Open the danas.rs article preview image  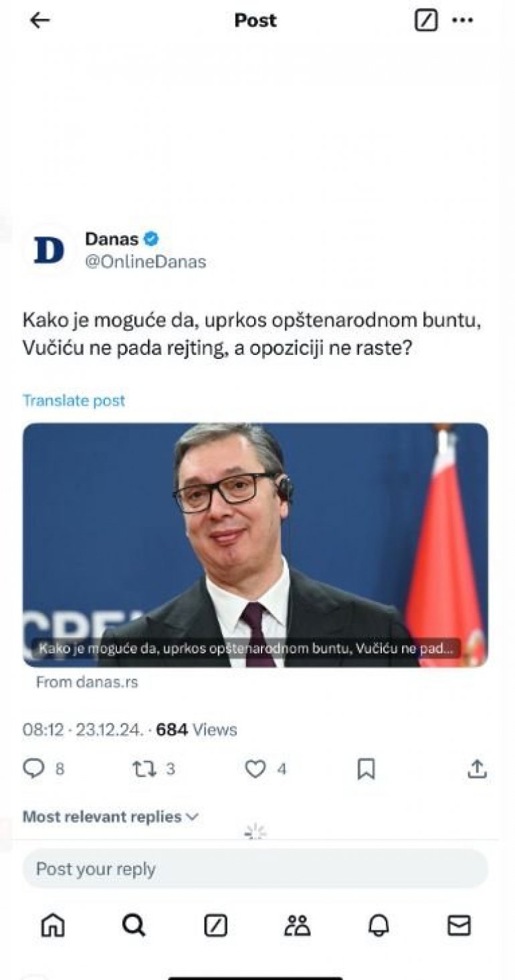tap(255, 544)
